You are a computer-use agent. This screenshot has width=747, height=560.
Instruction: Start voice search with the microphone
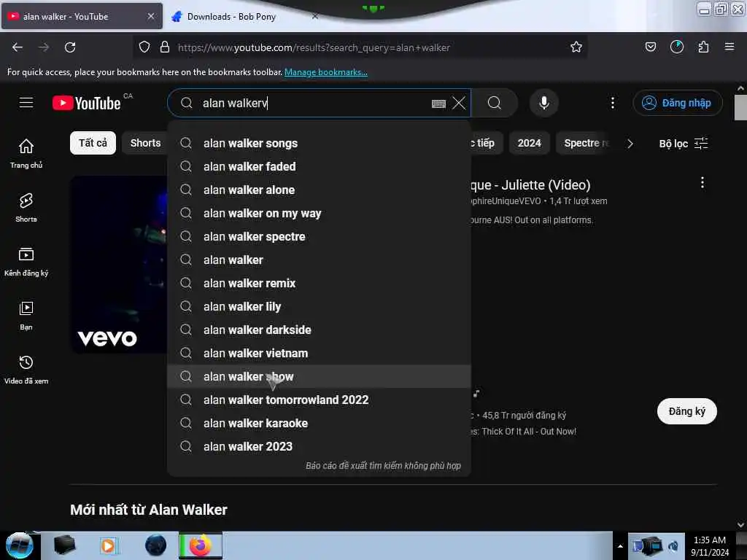(x=544, y=103)
